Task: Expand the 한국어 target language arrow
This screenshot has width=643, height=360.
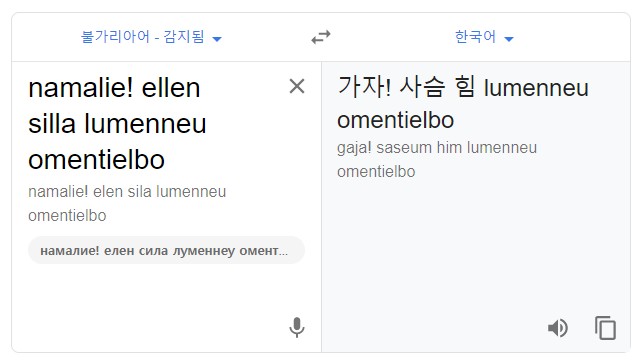Action: pyautogui.click(x=509, y=39)
